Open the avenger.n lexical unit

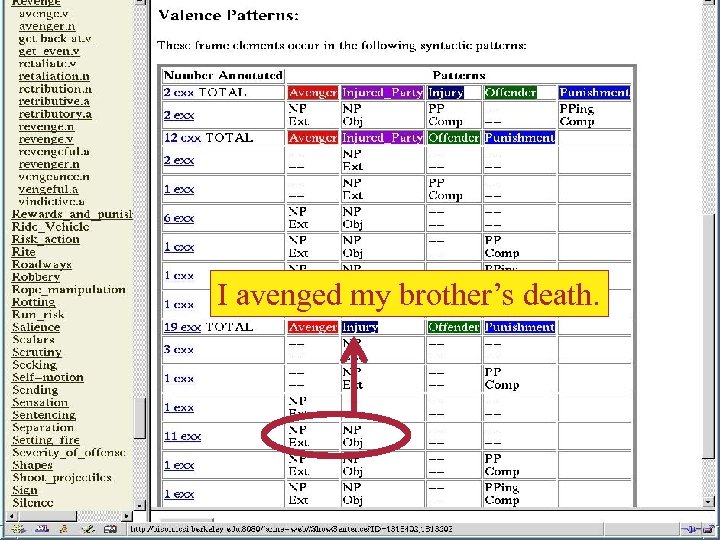47,26
